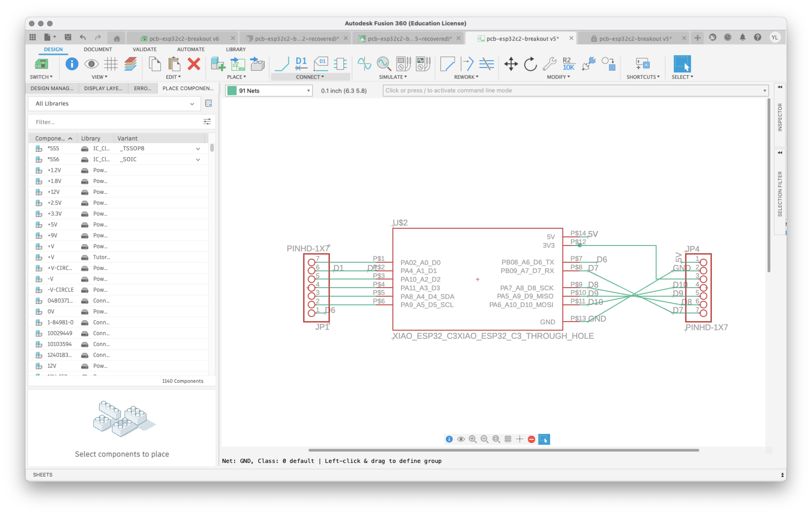Open the SWITCH dropdown menu
This screenshot has height=515, width=812.
tap(41, 77)
